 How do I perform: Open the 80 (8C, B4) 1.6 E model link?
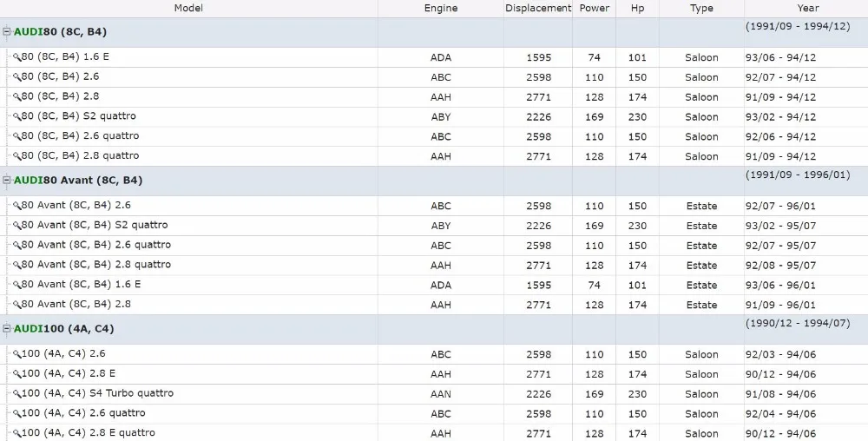tap(65, 56)
